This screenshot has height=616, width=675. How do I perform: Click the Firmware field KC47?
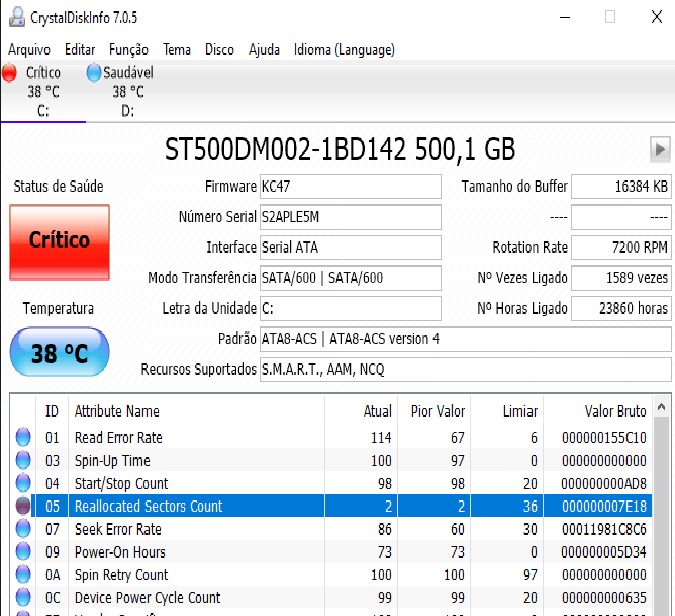(350, 186)
